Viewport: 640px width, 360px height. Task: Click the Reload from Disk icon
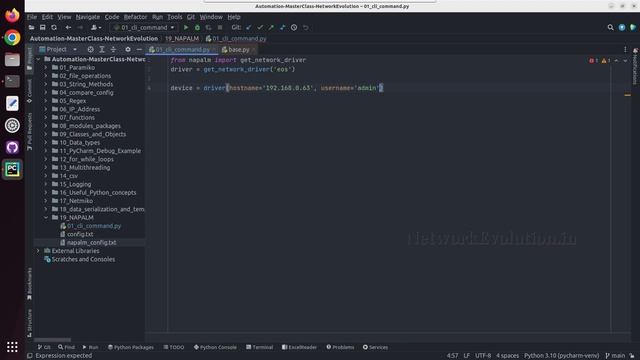[x=54, y=27]
